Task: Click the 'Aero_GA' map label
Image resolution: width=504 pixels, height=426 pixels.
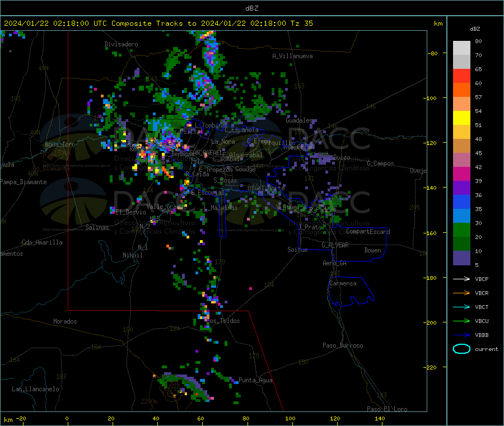Action: coord(334,263)
